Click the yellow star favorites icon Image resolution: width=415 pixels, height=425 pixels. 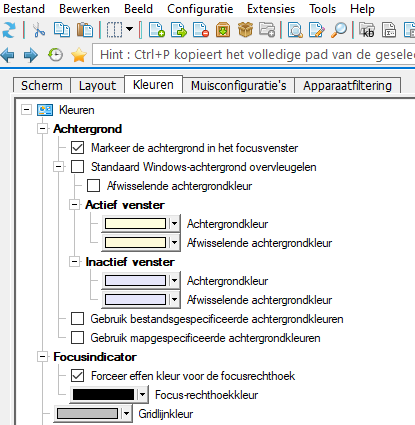click(x=79, y=55)
